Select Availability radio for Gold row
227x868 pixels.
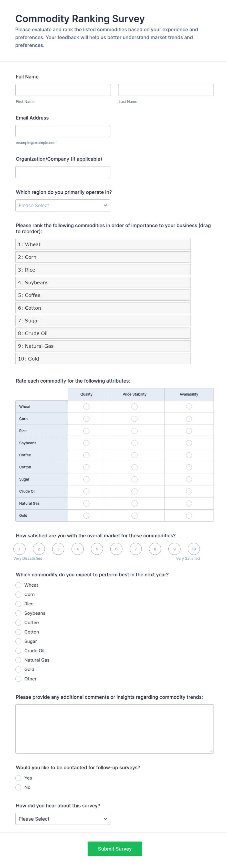click(x=189, y=515)
